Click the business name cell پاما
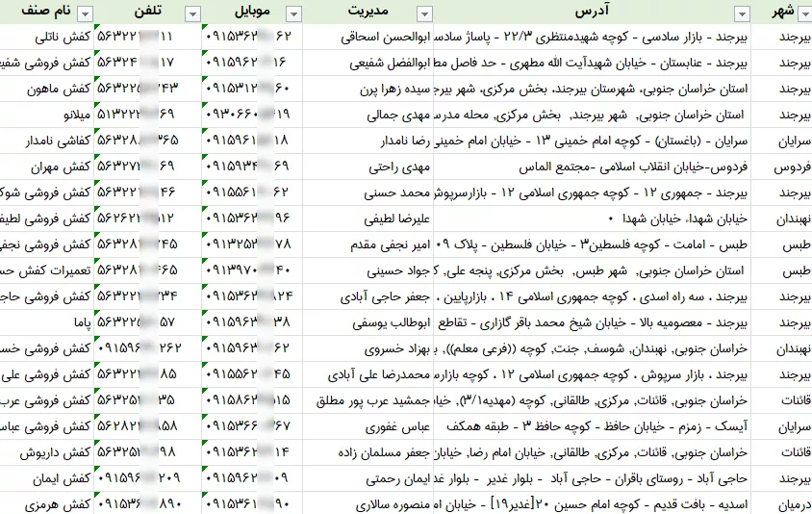The width and height of the screenshot is (812, 514). 46,322
